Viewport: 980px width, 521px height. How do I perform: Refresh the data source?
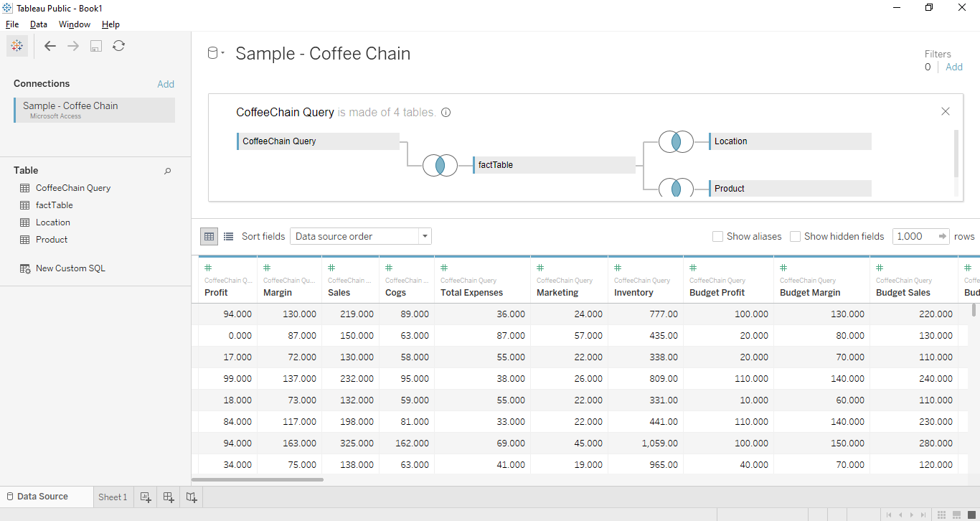[119, 46]
